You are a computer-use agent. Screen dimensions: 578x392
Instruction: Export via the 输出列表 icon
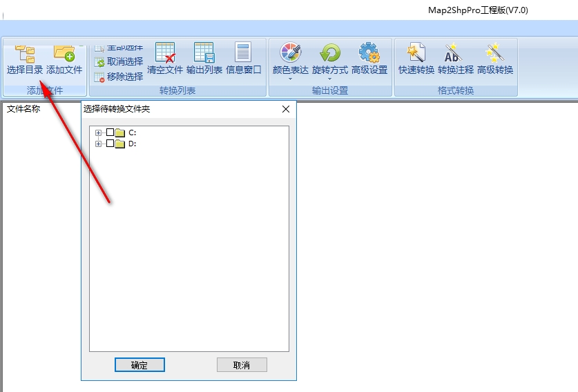(x=204, y=58)
